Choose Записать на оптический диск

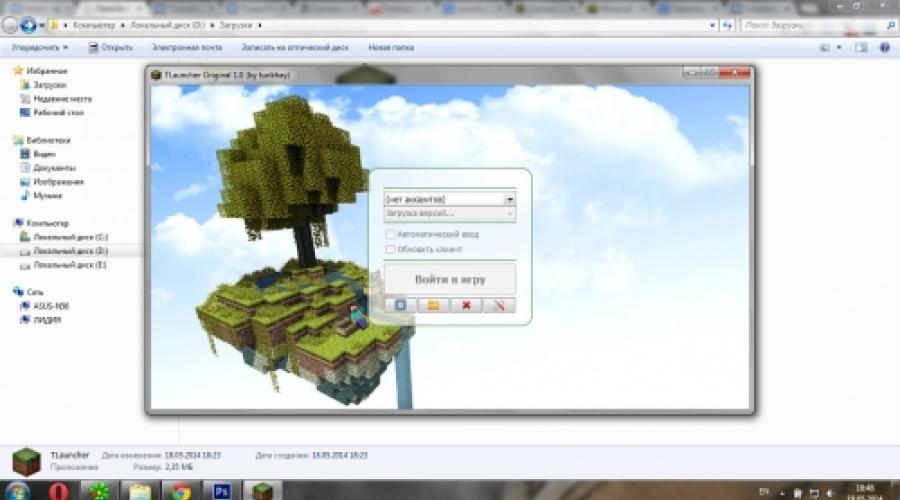pos(295,48)
